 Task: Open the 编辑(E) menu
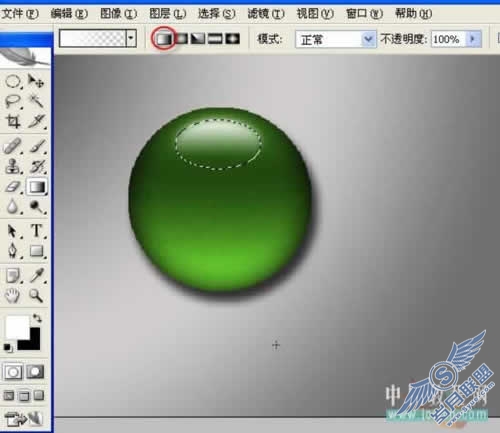click(x=69, y=14)
